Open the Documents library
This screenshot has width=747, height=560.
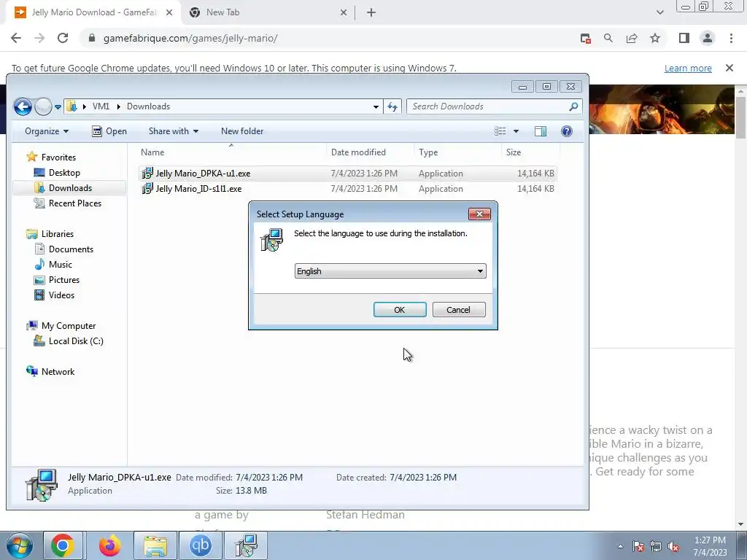[x=64, y=249]
